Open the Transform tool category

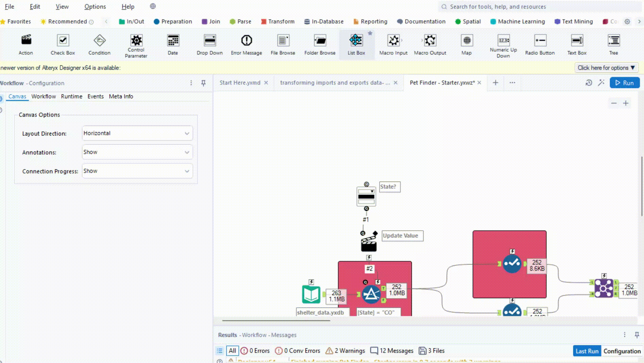point(278,21)
